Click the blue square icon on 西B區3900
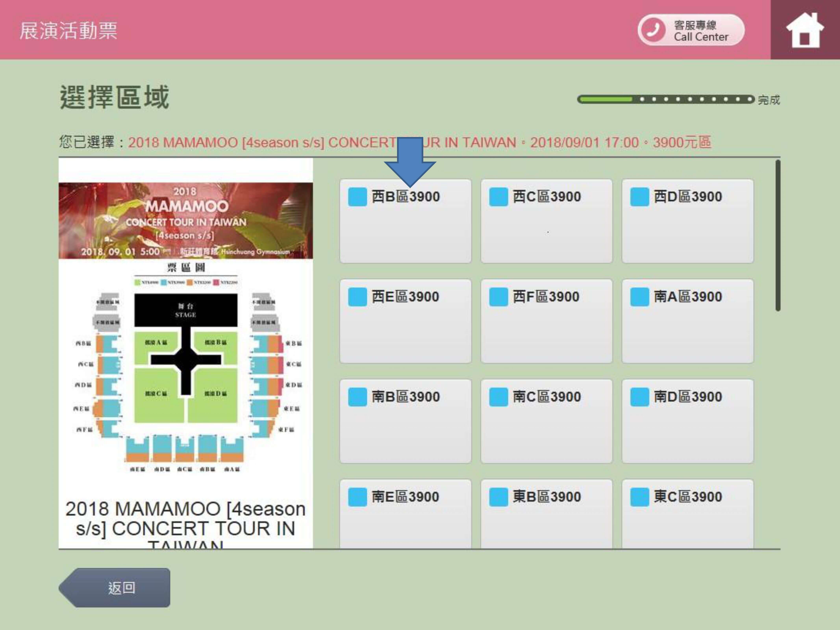The image size is (840, 630). click(357, 197)
